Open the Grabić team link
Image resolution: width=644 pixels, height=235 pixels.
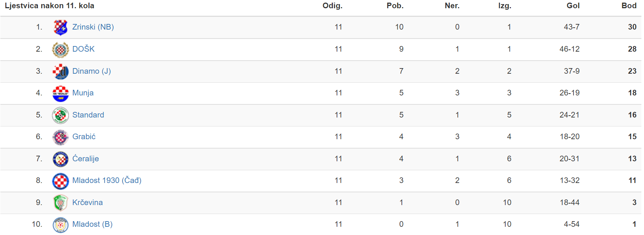click(84, 137)
